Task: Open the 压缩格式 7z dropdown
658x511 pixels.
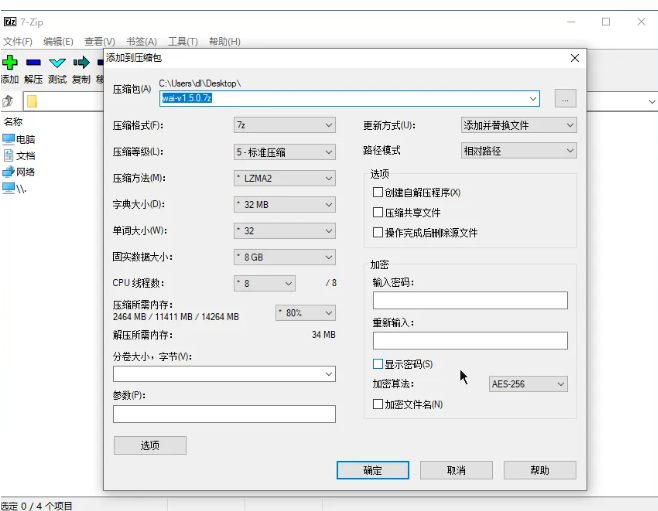Action: (285, 125)
